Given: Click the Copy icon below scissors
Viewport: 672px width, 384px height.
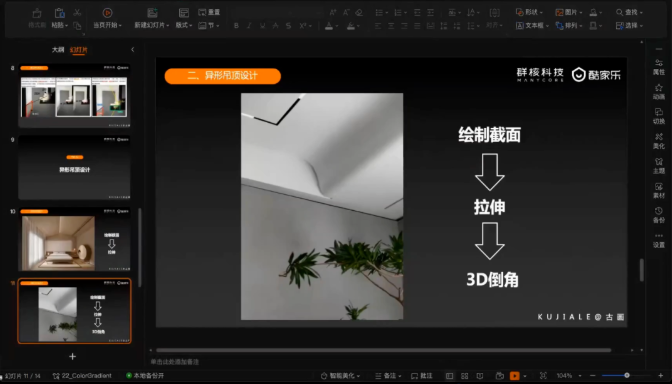Looking at the screenshot, I should tap(77, 26).
